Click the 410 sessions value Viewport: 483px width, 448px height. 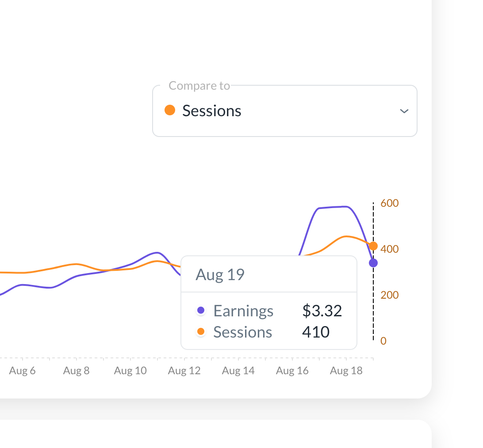pos(316,332)
